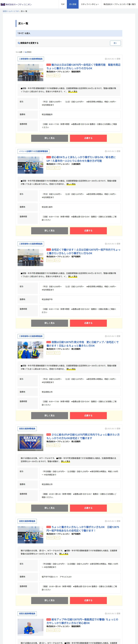Image resolution: width=138 pixels, height=644 pixels.
Task: Open スタッフインタビュー in navigation
Action: point(90,4)
